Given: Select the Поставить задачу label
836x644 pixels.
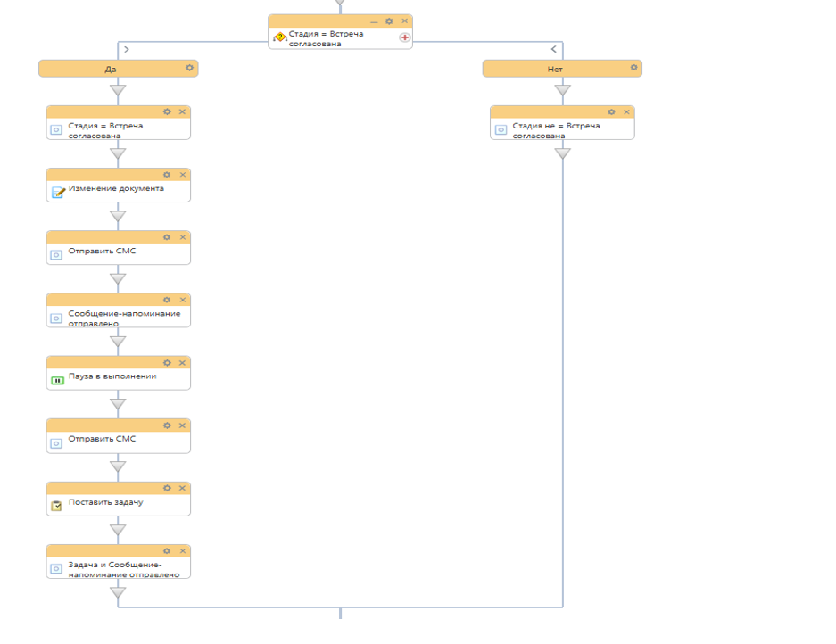Looking at the screenshot, I should (x=105, y=502).
